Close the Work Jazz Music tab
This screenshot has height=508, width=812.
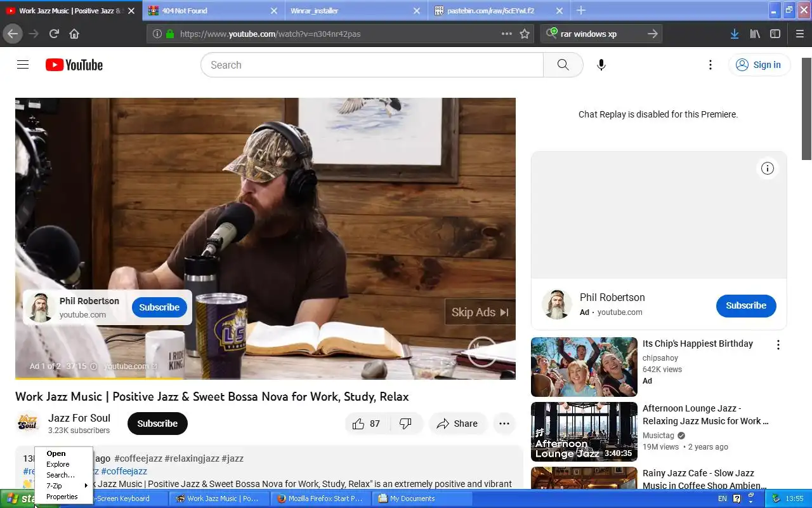(131, 11)
